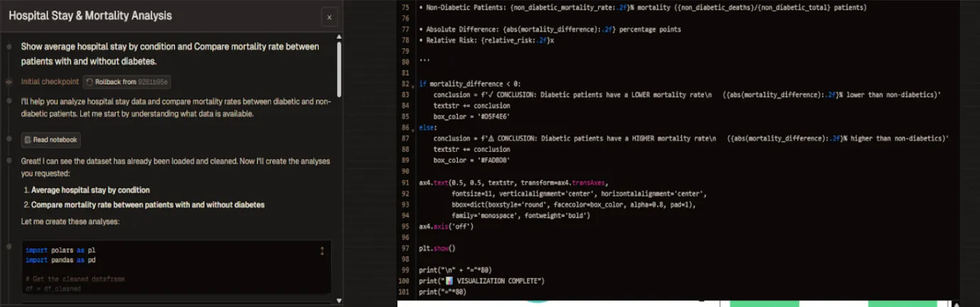Click the timeline dot beside "Great! I can see"
Image resolution: width=980 pixels, height=307 pixels.
pyautogui.click(x=9, y=162)
